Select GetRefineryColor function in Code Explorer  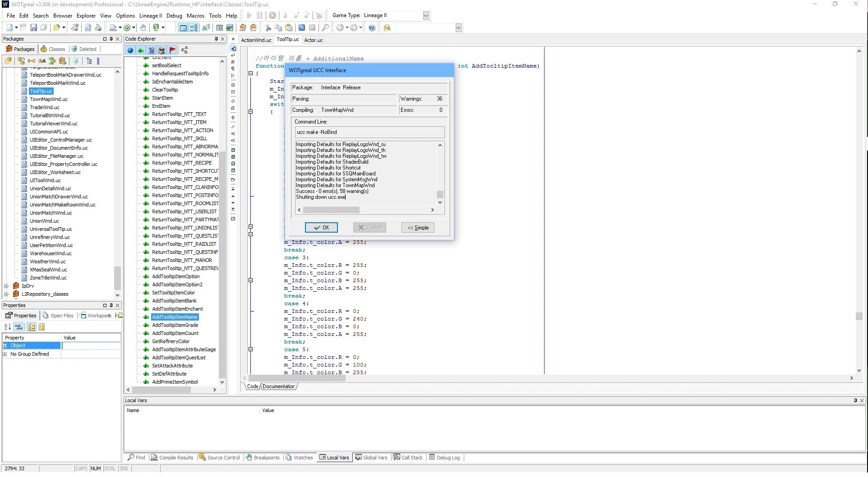coord(171,341)
